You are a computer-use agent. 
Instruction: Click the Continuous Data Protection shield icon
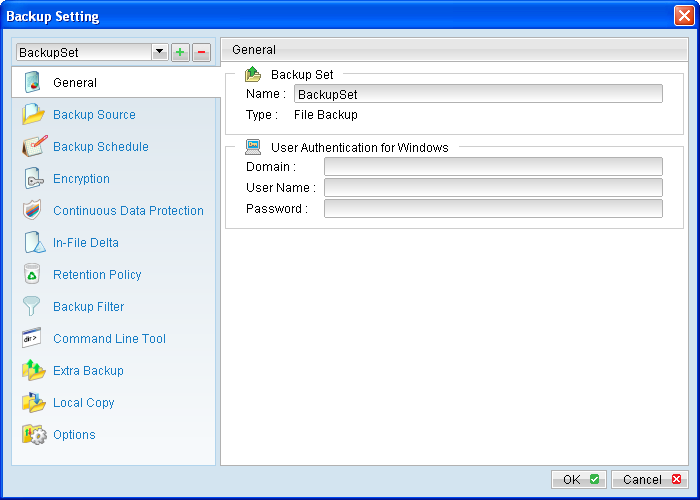35,211
